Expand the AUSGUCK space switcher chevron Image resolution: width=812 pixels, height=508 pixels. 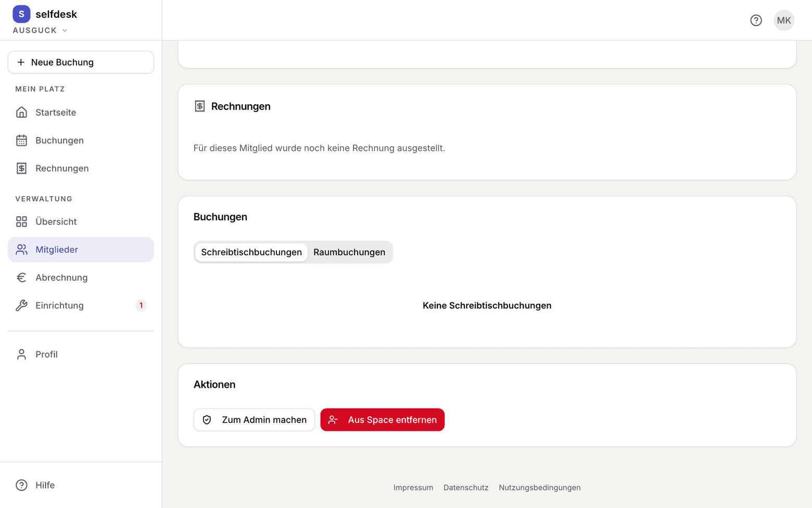click(65, 31)
